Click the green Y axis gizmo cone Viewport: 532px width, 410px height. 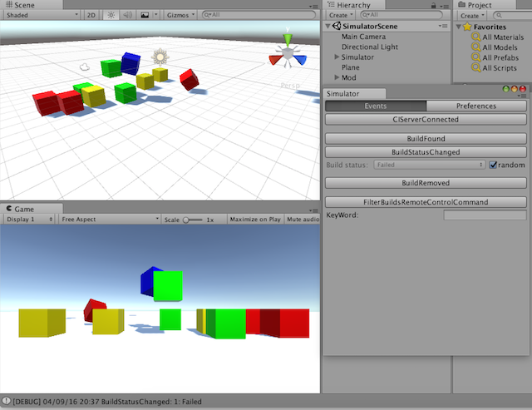[288, 39]
